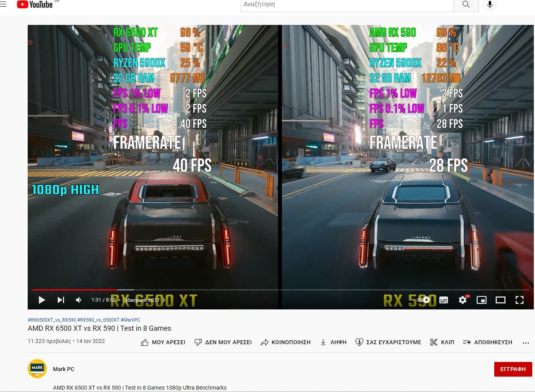Click the video title AMD RX 6500 XT vs RX 590
This screenshot has width=535, height=392.
point(99,328)
